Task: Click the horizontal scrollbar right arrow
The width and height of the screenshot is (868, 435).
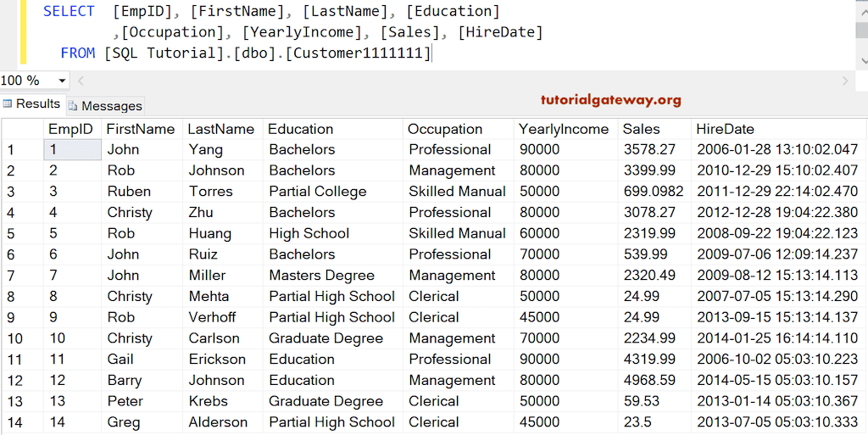Action: [x=845, y=81]
